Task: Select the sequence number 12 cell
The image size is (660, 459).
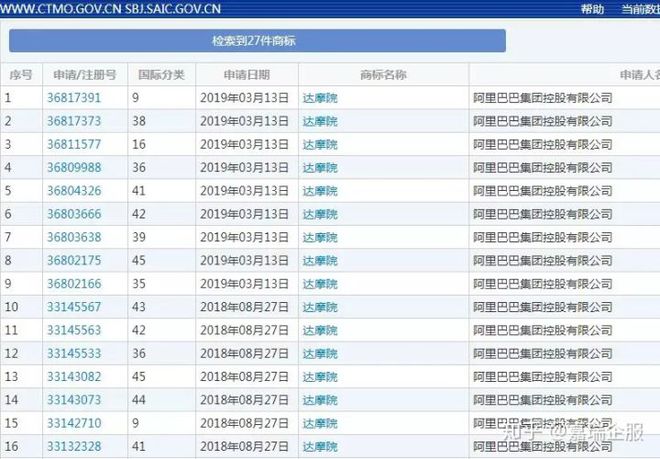Action: coord(21,353)
